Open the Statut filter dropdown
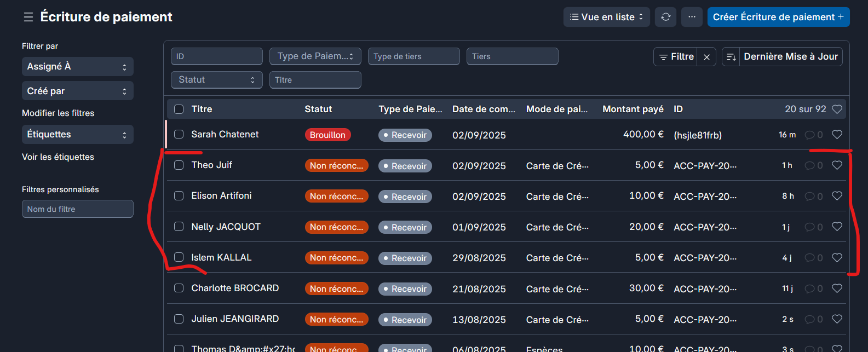 (216, 80)
